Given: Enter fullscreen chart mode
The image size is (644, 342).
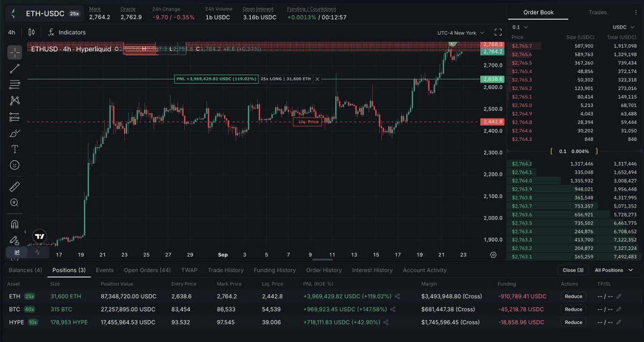Looking at the screenshot, I should point(497,32).
